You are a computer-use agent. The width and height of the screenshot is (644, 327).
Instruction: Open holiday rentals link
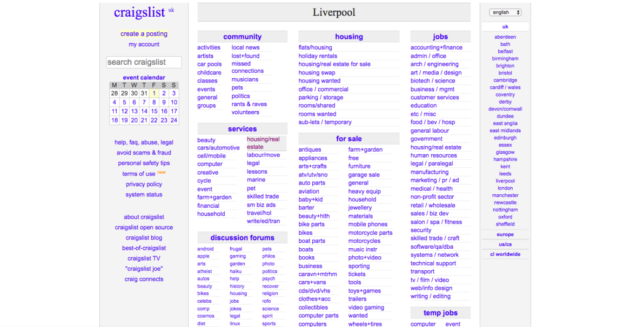[x=318, y=56]
